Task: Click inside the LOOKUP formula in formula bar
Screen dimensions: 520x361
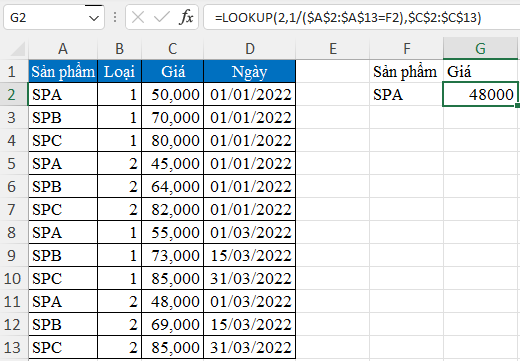Action: click(348, 17)
